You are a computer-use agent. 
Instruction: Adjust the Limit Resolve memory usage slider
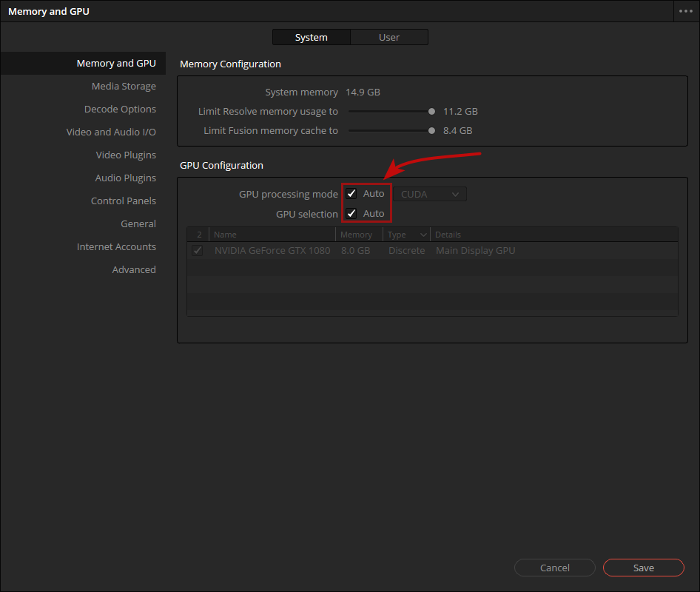(431, 111)
